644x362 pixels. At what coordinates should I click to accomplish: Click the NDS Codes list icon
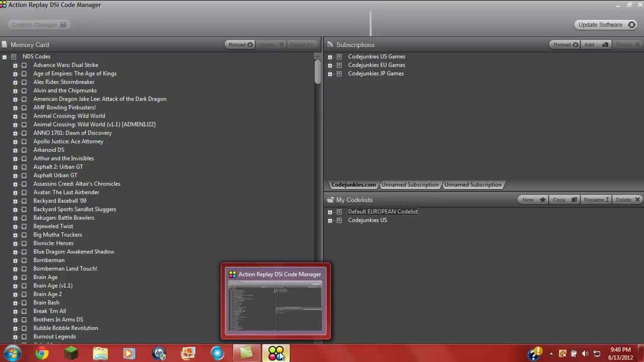click(x=14, y=56)
